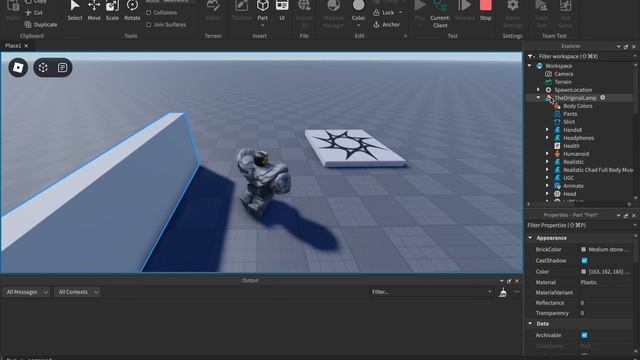Click the Roblox logo button in viewport
This screenshot has width=640, height=360.
18,67
